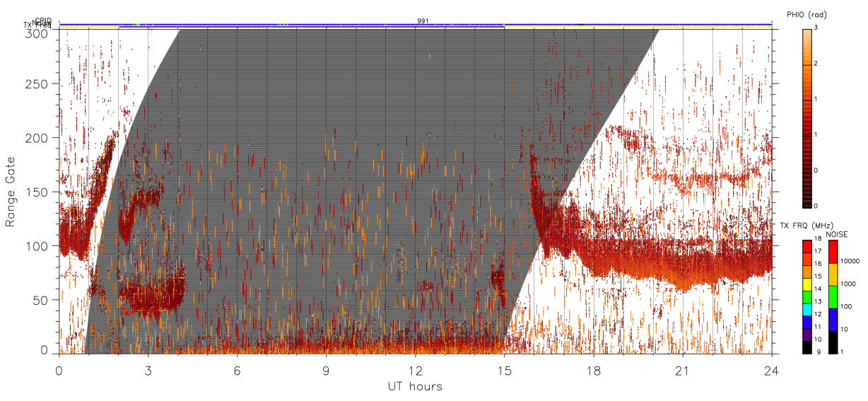Click the yellow segment of NOISE legend
Viewport: 868px width, 401px height.
point(833,274)
